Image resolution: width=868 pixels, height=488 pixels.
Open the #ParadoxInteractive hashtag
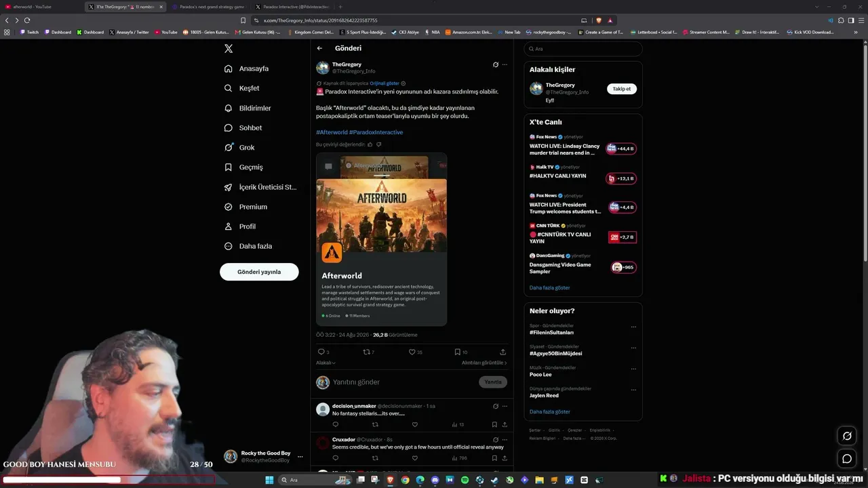(376, 132)
